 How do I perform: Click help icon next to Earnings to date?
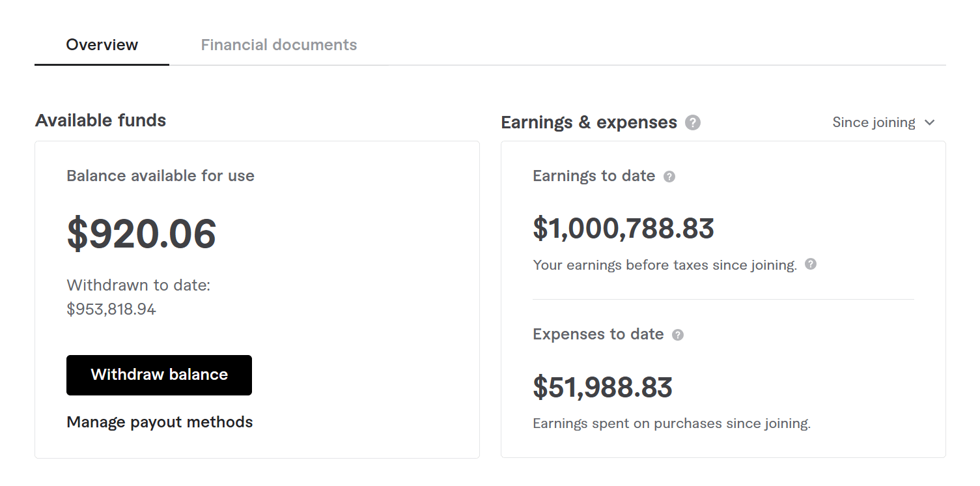tap(669, 177)
